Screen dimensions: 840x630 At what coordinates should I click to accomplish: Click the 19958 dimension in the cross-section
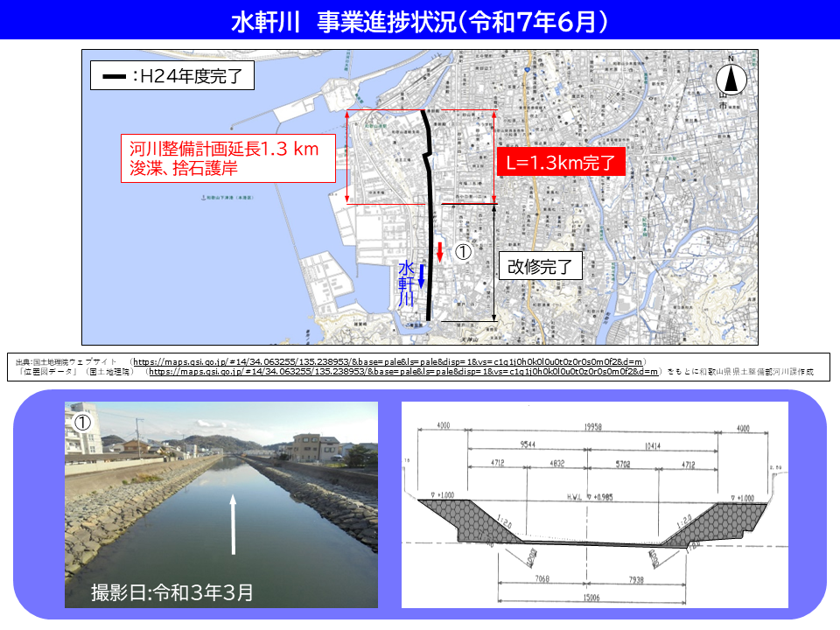pyautogui.click(x=593, y=429)
